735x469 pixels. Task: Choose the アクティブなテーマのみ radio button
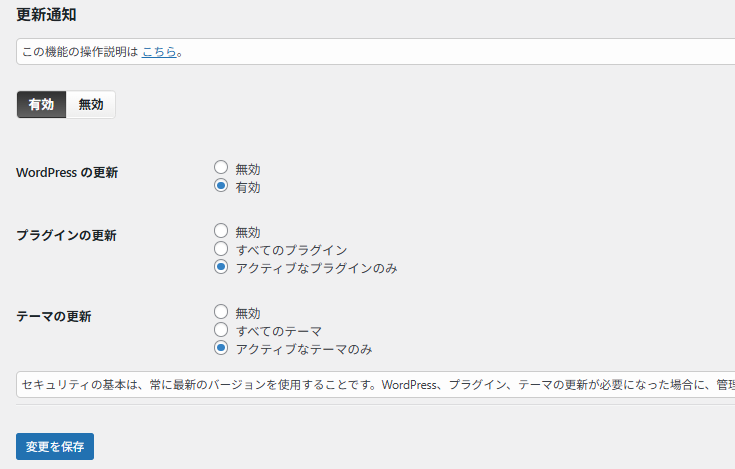[x=222, y=348]
